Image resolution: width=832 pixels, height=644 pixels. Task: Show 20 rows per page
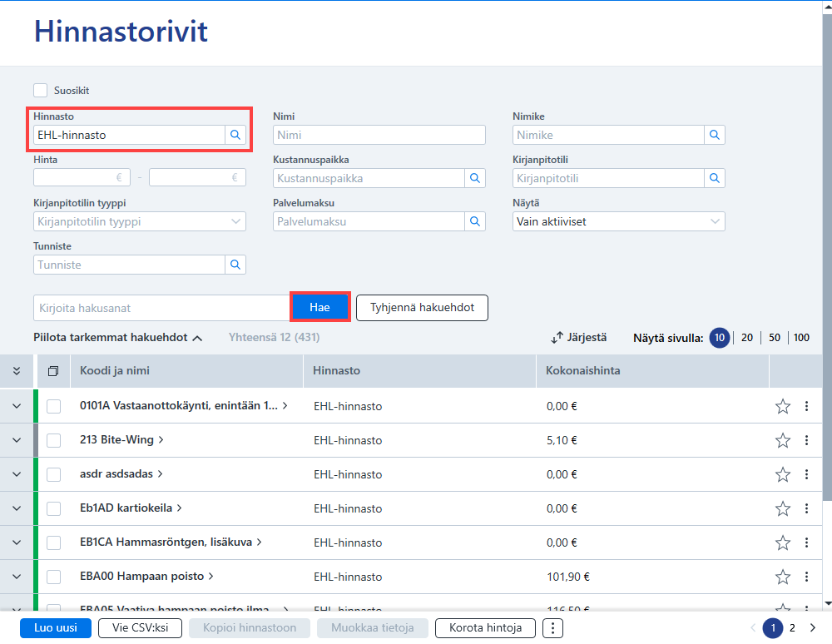[747, 337]
